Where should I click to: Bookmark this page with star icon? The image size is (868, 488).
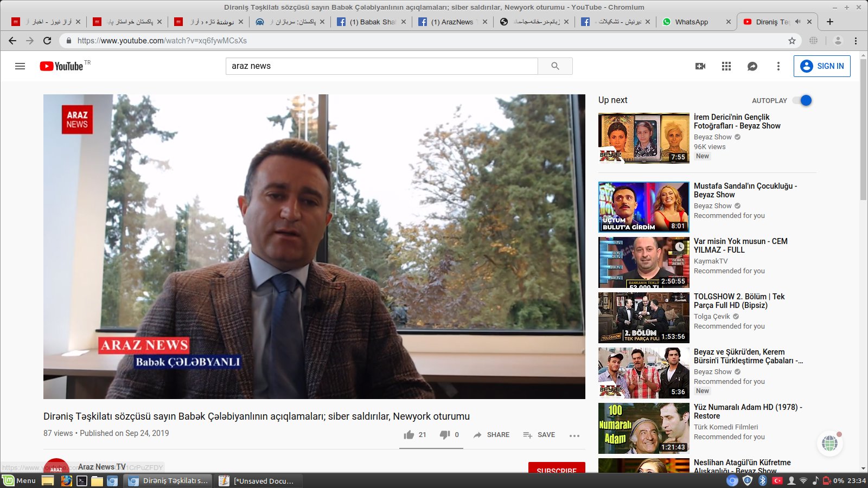coord(792,41)
